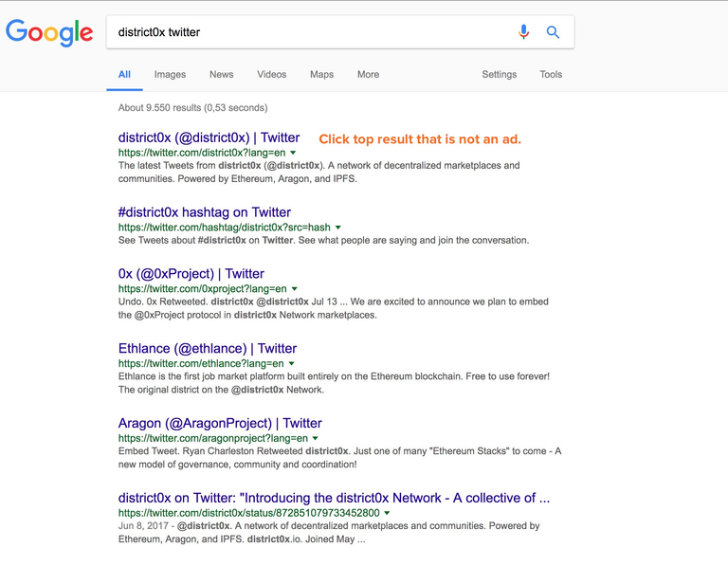Screen dimensions: 728x566
Task: Open Ethlance (@ethlance) | Twitter result
Action: (208, 348)
